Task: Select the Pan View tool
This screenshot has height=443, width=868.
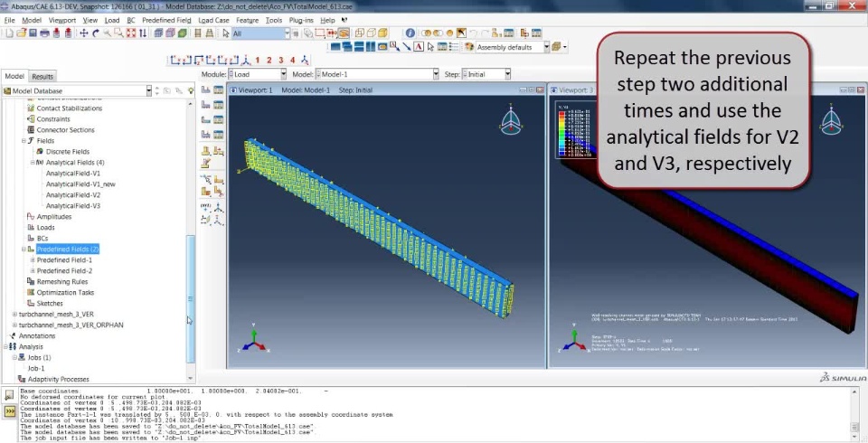Action: click(83, 33)
